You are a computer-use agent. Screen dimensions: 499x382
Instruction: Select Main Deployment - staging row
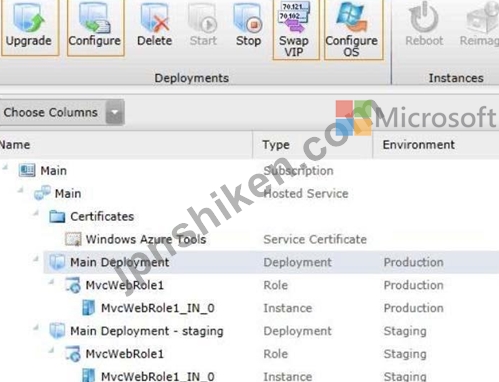tap(249, 331)
